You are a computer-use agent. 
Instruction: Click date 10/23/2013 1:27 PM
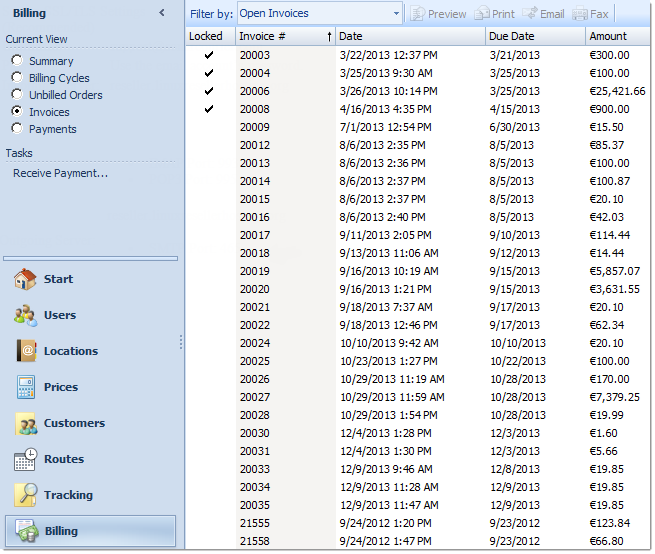[x=389, y=361]
